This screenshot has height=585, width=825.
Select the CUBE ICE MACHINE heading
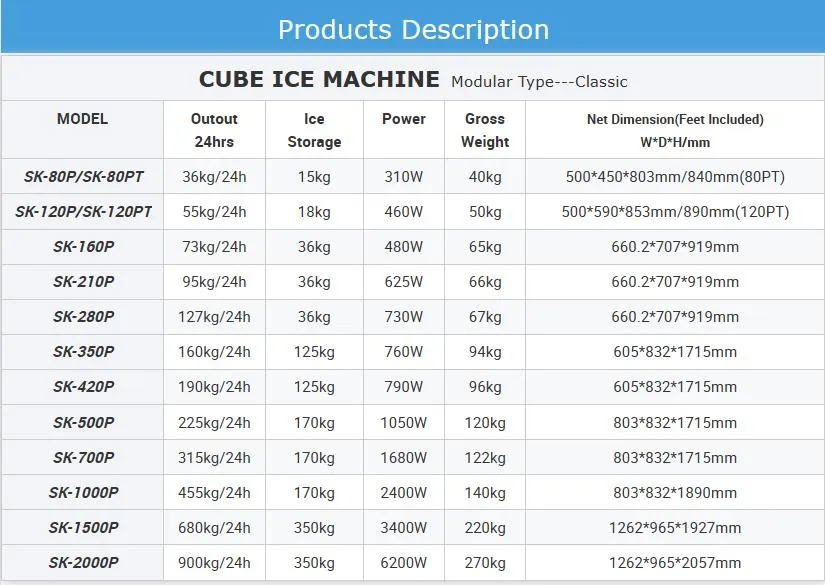(x=319, y=79)
